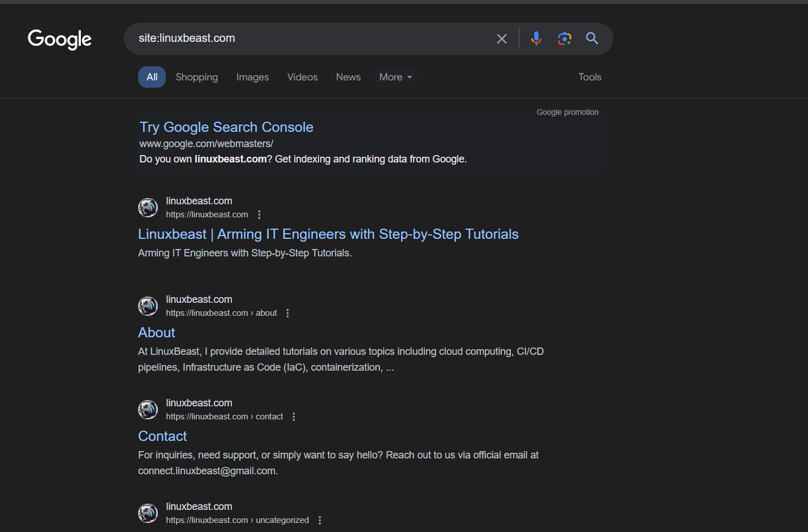
Task: Open the three-dot menu on the uncategorized result
Action: click(x=320, y=520)
